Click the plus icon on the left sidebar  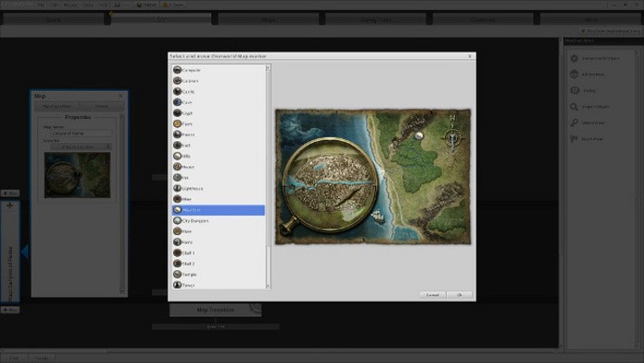point(10,205)
